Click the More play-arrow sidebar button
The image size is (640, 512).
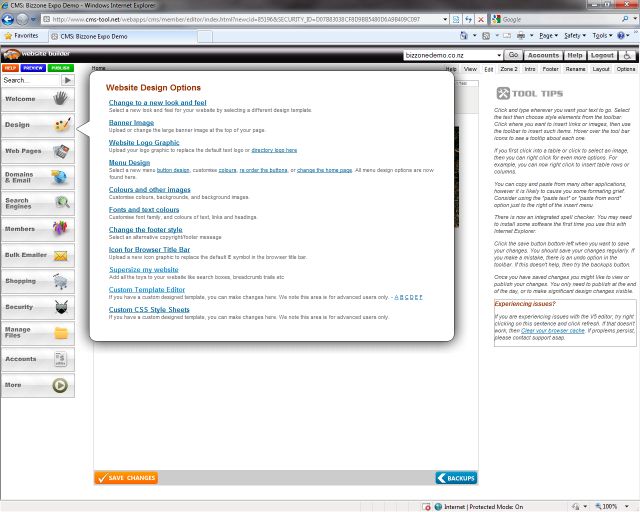pyautogui.click(x=37, y=385)
